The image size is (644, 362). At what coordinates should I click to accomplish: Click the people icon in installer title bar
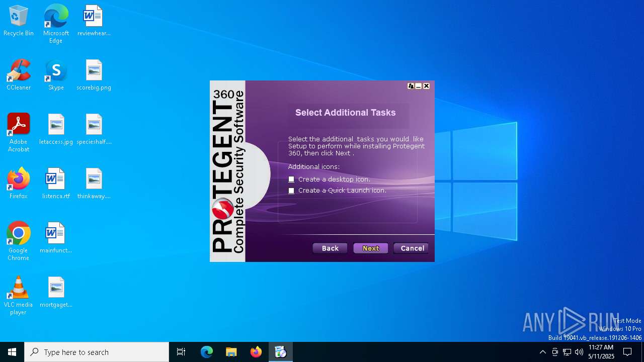[x=411, y=86]
